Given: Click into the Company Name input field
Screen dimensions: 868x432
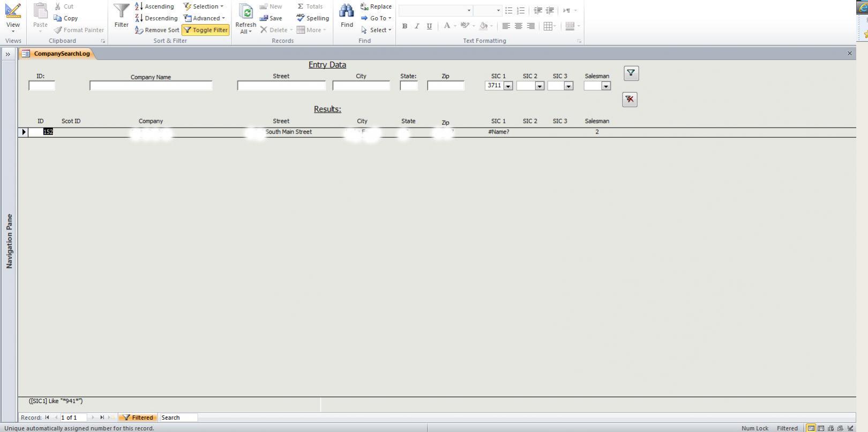Looking at the screenshot, I should click(x=151, y=86).
